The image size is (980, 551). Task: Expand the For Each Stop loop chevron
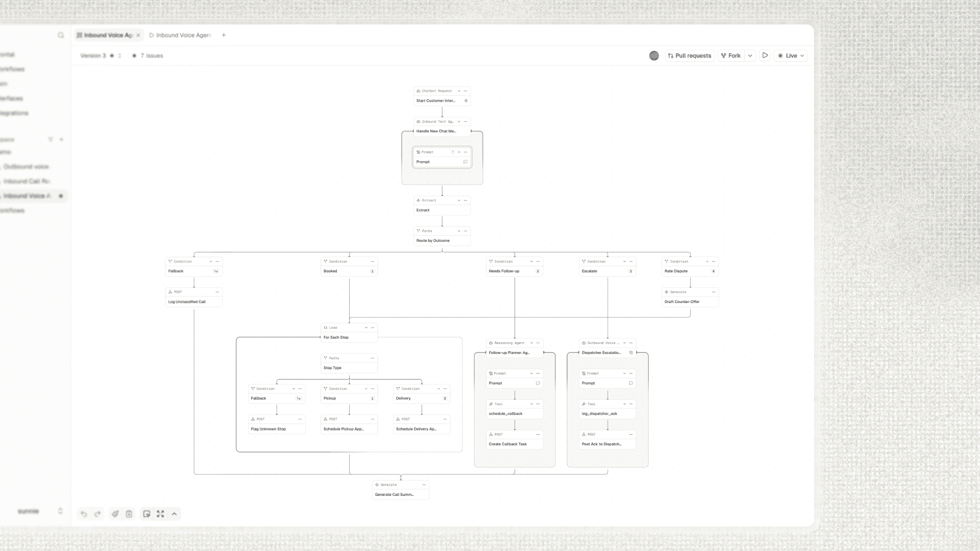click(366, 328)
